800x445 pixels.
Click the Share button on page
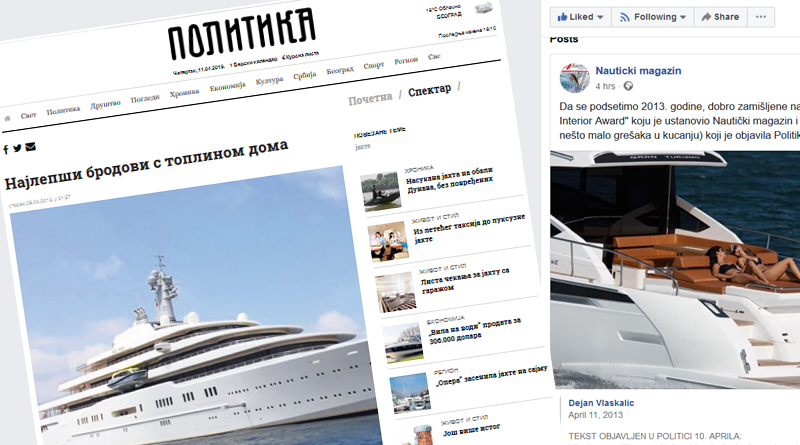coord(720,17)
